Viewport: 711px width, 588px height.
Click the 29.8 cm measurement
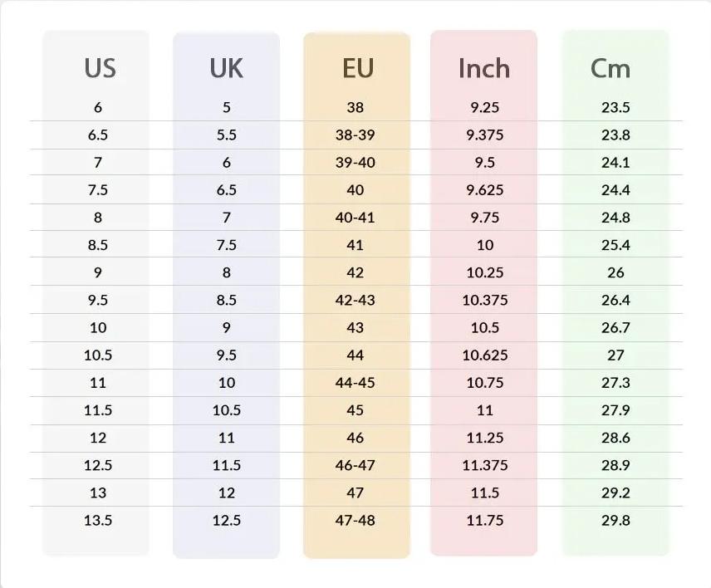coord(615,520)
